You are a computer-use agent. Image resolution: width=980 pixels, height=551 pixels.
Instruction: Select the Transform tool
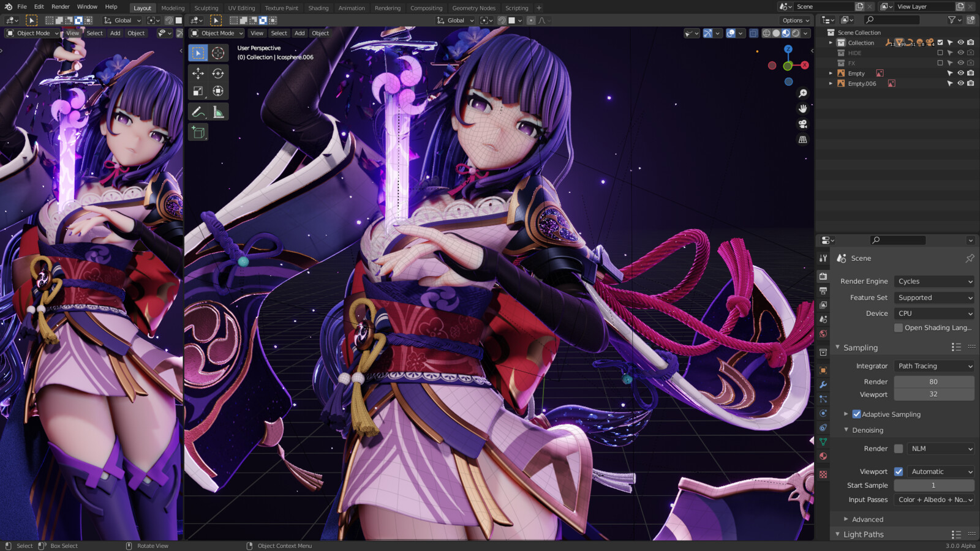(x=218, y=91)
